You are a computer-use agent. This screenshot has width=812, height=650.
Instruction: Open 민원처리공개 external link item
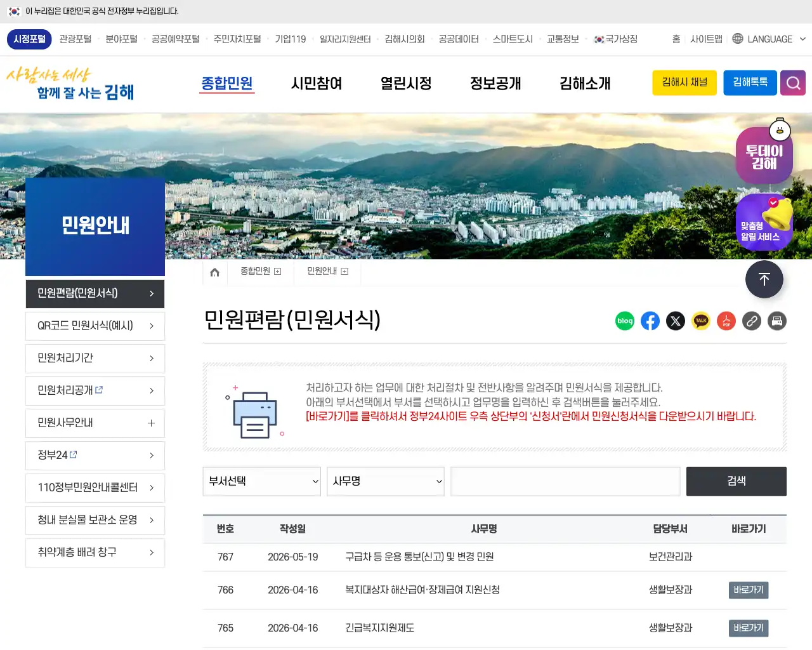95,391
